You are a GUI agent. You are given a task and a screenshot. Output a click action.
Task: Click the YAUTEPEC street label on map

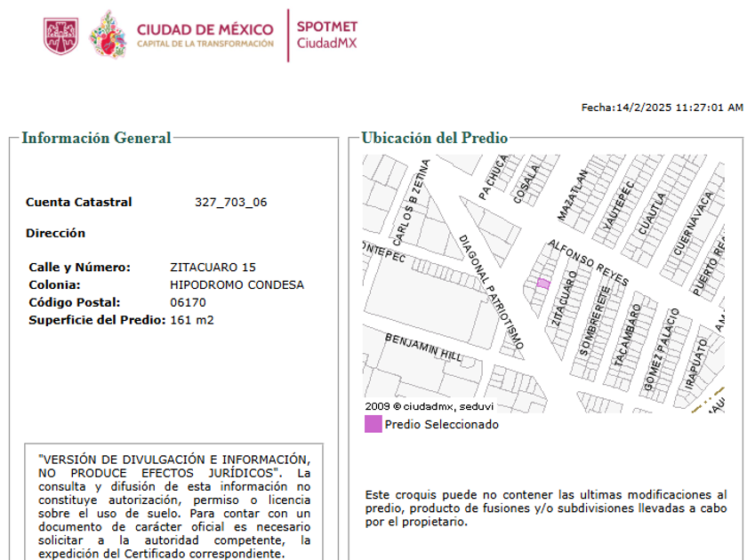(x=618, y=205)
